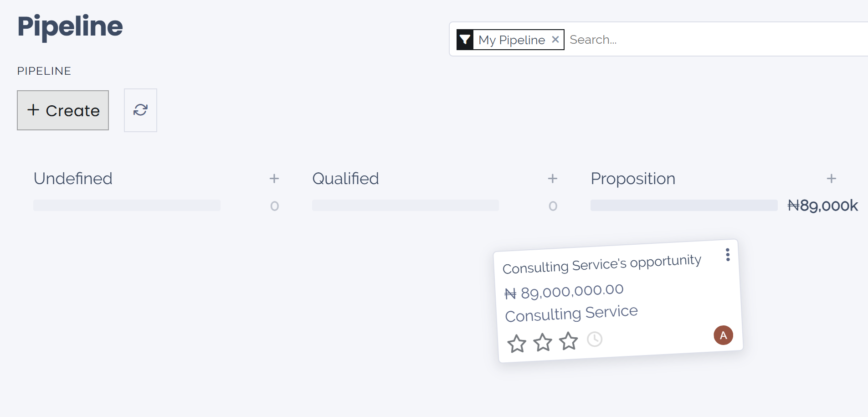Image resolution: width=868 pixels, height=417 pixels.
Task: Set priority to one star
Action: coord(517,344)
